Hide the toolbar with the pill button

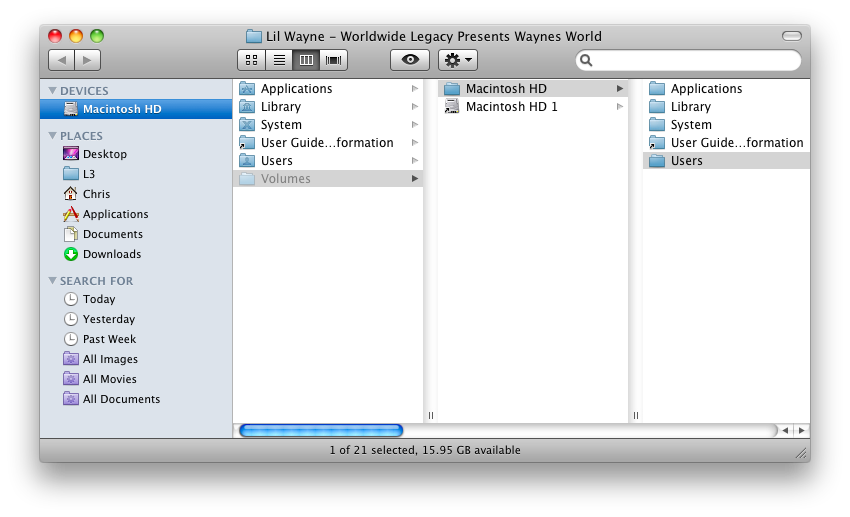click(x=791, y=36)
